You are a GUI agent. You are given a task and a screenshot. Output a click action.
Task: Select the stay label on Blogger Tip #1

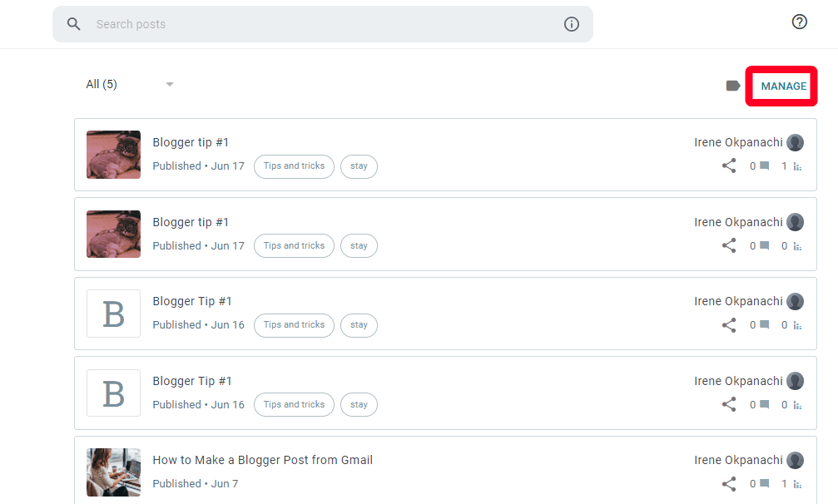(359, 325)
